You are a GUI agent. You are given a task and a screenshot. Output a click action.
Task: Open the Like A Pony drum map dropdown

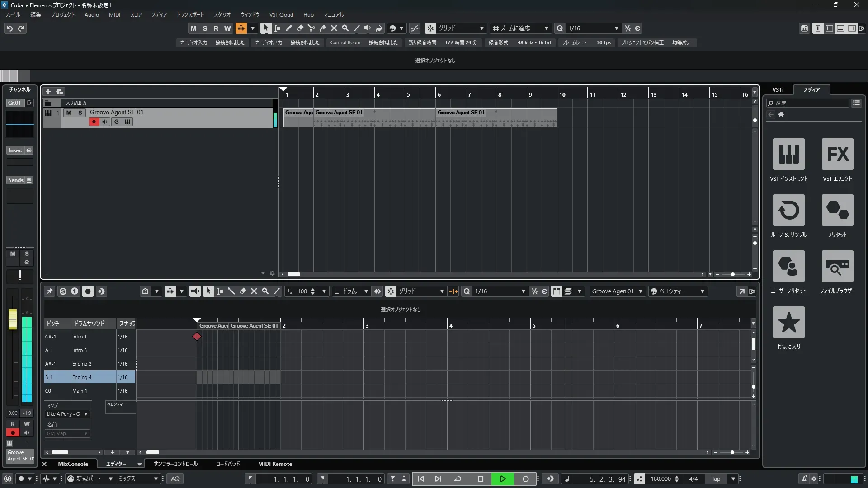pos(67,414)
